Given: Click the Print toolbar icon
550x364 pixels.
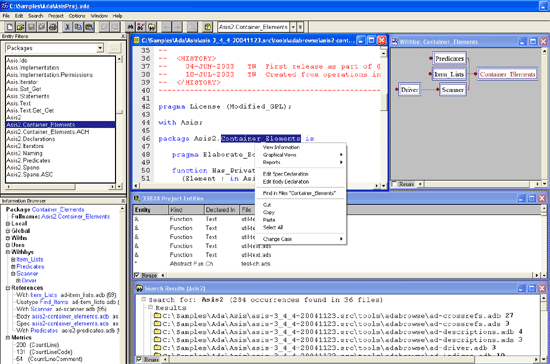Looking at the screenshot, I should pos(53,27).
